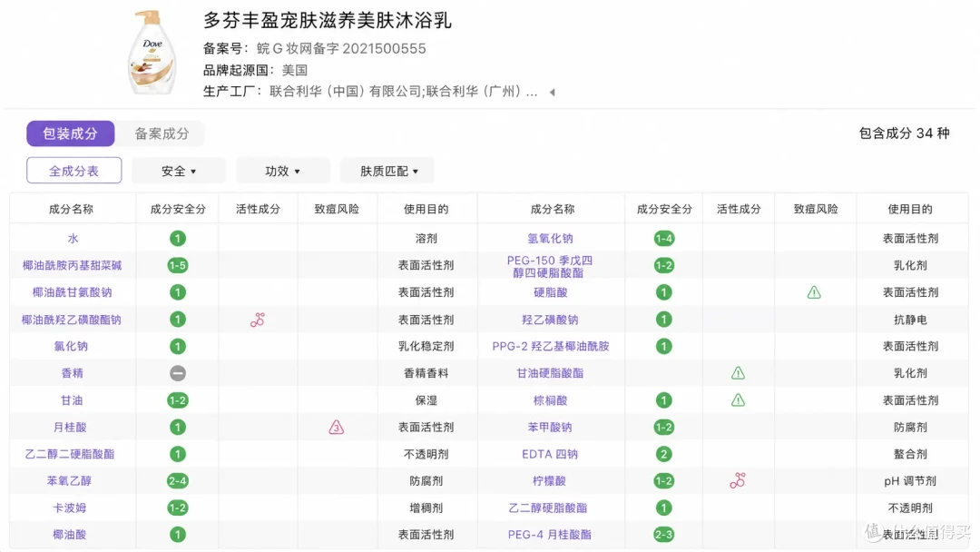
Task: Click safety score badge 1 for 水
Action: click(x=178, y=239)
